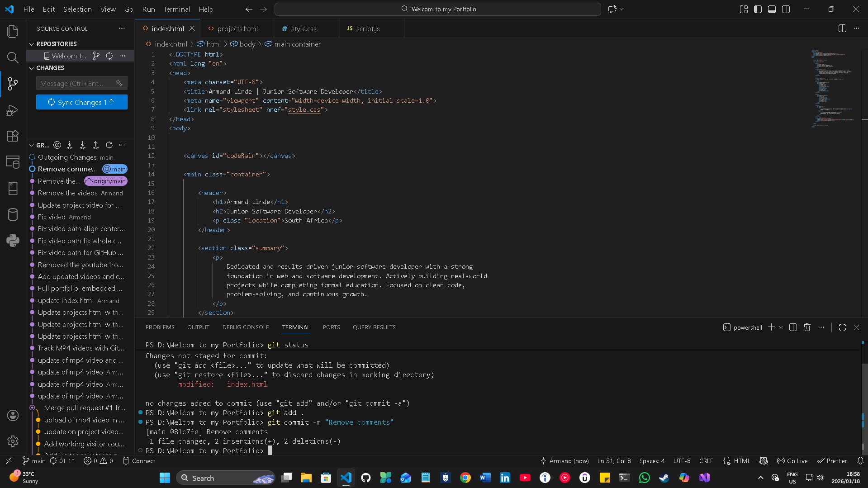Open Search in the activity bar
The width and height of the screenshot is (868, 488).
tap(12, 57)
